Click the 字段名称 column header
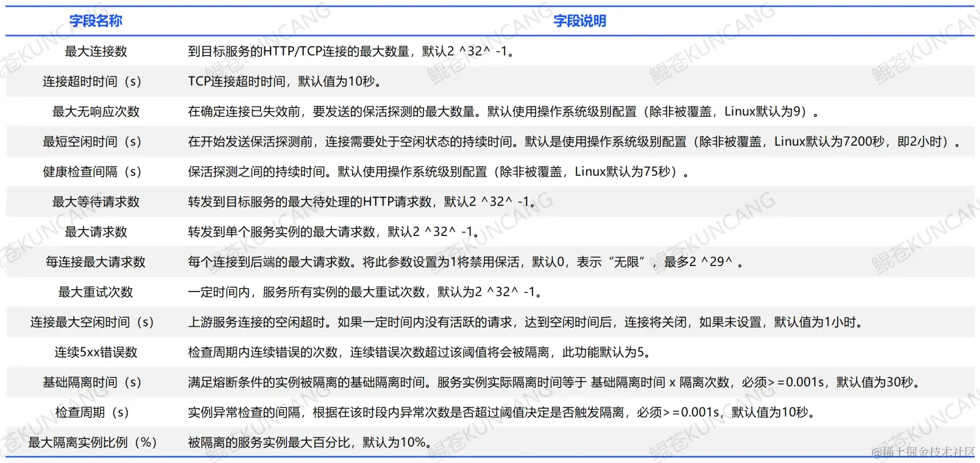 tap(96, 21)
